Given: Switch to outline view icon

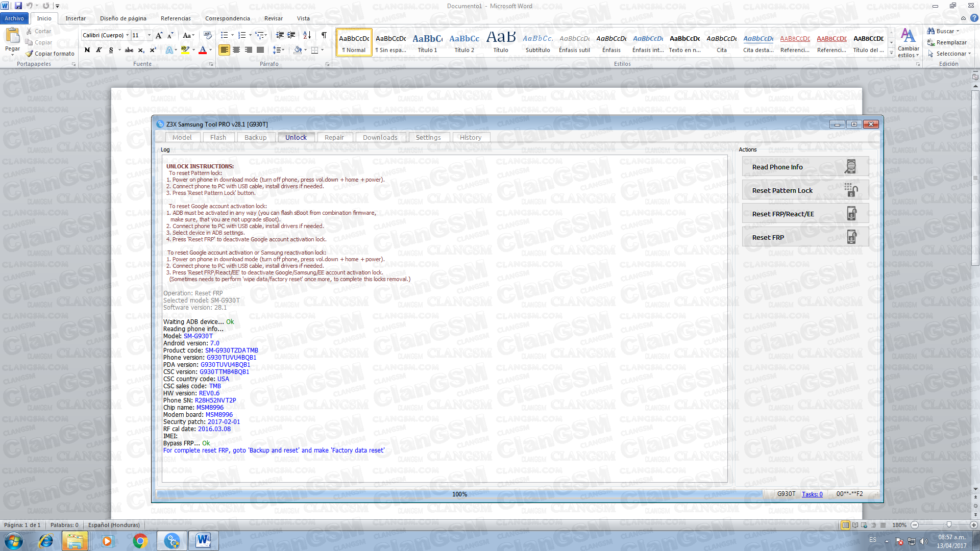Looking at the screenshot, I should pyautogui.click(x=873, y=525).
